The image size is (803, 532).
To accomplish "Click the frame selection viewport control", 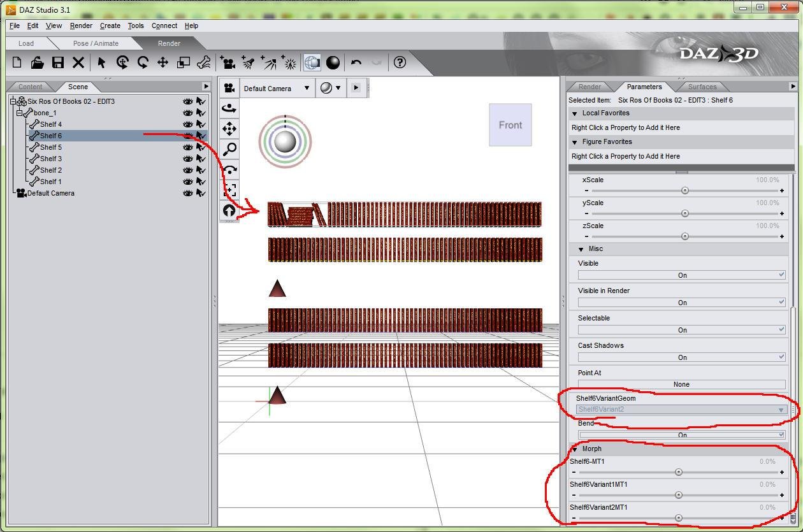I will (x=229, y=190).
